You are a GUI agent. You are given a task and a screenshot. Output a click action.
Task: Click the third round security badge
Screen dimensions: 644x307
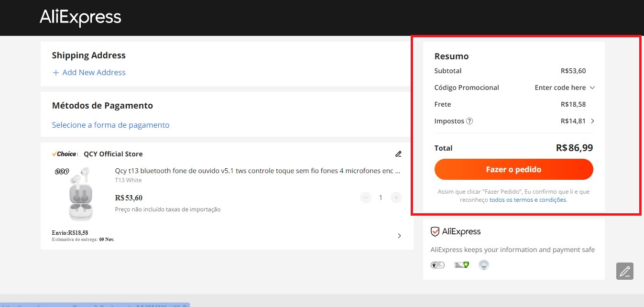(484, 264)
